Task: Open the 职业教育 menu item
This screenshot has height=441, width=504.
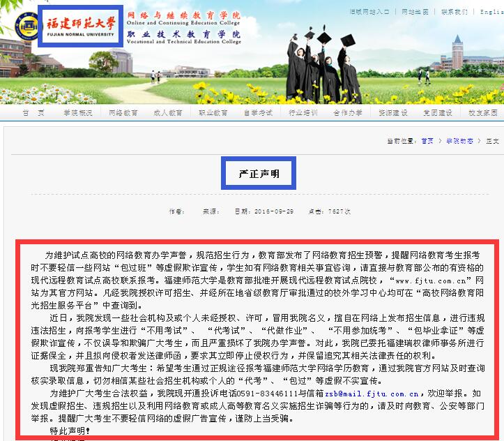Action: pyautogui.click(x=213, y=113)
